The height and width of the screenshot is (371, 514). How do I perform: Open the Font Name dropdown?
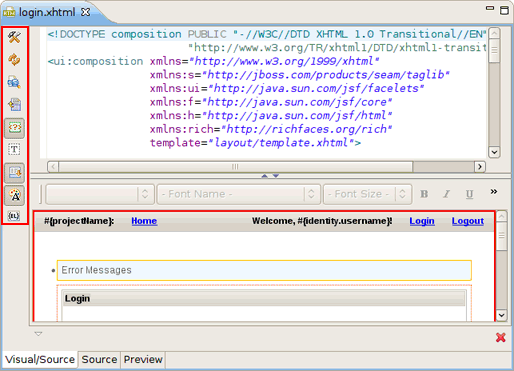click(x=239, y=194)
